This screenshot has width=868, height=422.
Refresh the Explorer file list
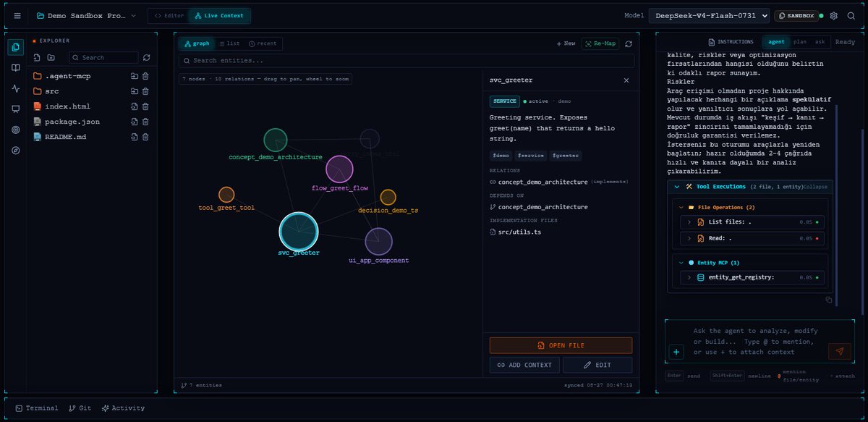(x=147, y=57)
